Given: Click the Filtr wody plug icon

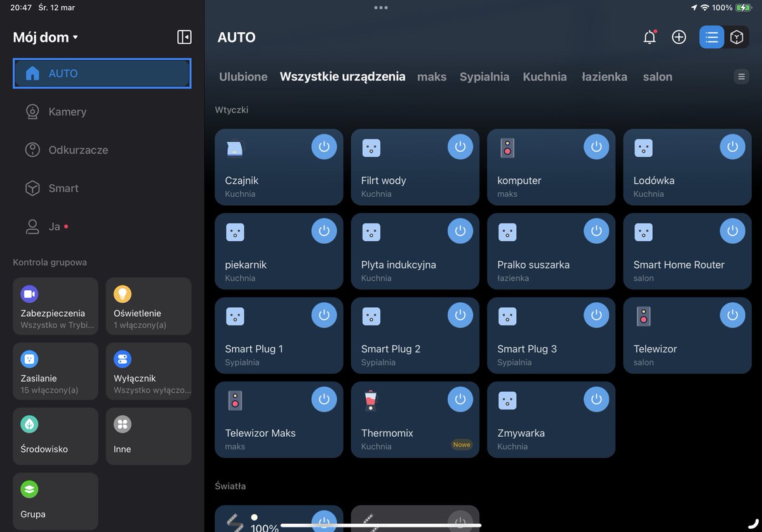Looking at the screenshot, I should [371, 148].
